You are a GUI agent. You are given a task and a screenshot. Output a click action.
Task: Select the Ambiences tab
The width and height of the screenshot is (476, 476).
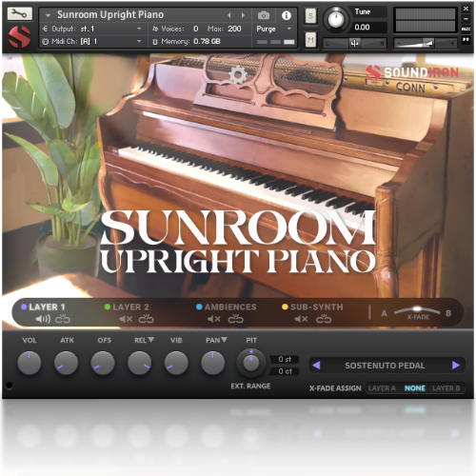(227, 307)
